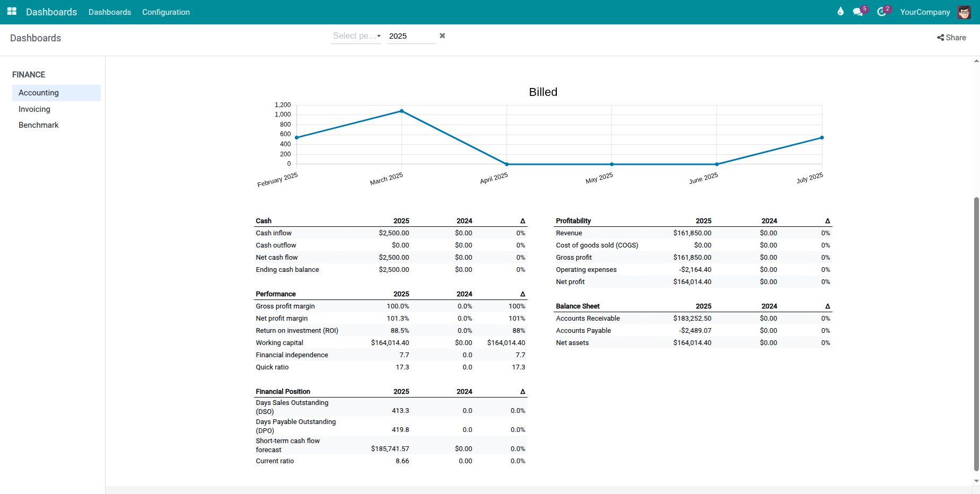Select the Accounting sidebar entry
This screenshot has height=494, width=980.
pos(38,93)
